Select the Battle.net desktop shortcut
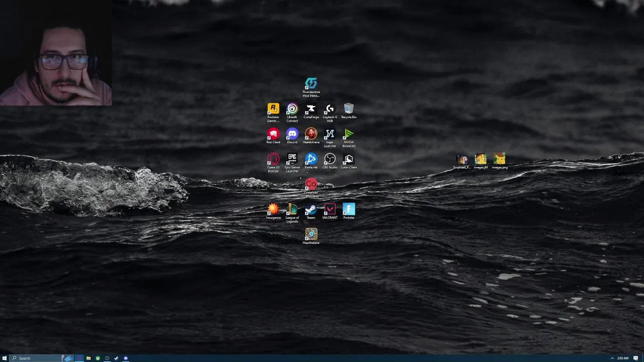Viewport: 644px width, 362px height. 311,161
